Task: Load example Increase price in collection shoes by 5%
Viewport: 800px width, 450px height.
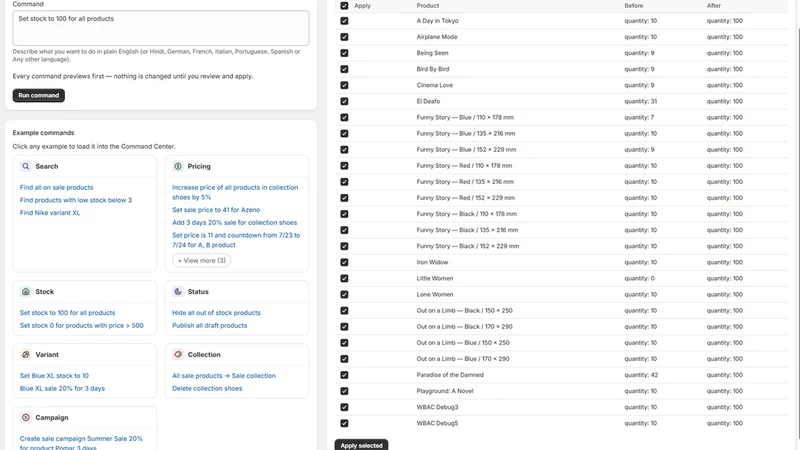Action: click(x=235, y=192)
